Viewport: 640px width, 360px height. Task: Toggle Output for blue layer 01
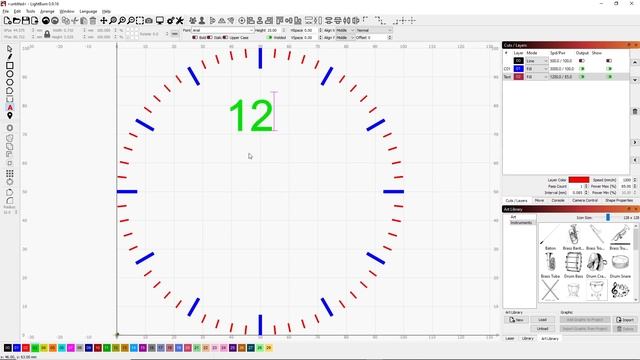tap(582, 69)
